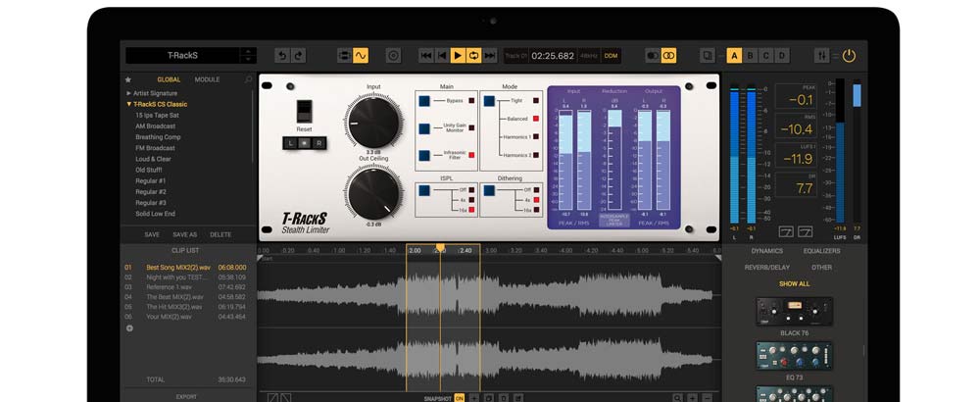Select preset slot C
Screen dimensions: 980x402
(766, 56)
